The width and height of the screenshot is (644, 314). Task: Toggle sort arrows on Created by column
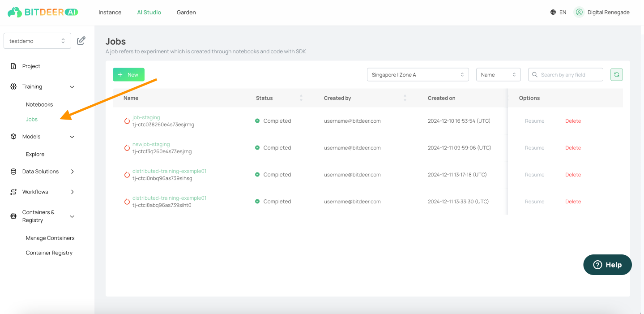pos(405,98)
